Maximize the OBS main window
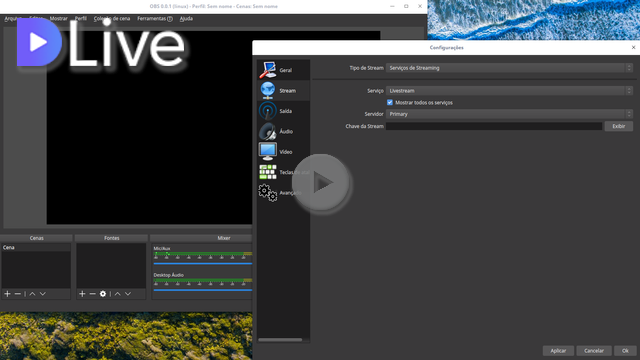 (406, 6)
